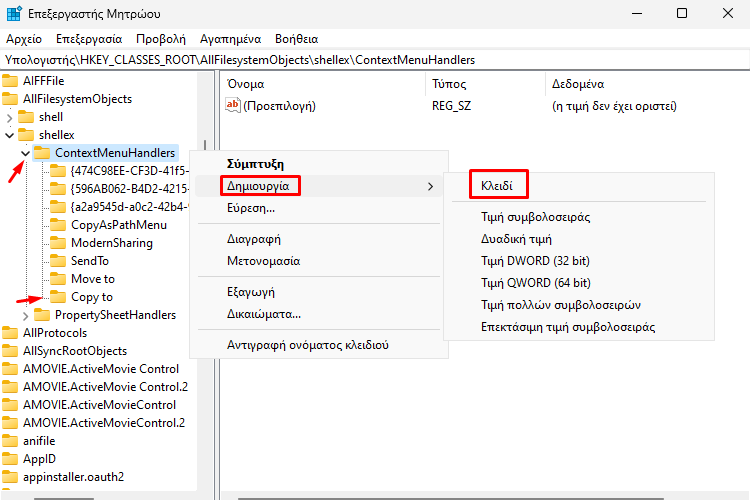The width and height of the screenshot is (750, 500).
Task: Click folder icon of {a2a9545d-a0c2-42b4 key
Action: point(58,207)
